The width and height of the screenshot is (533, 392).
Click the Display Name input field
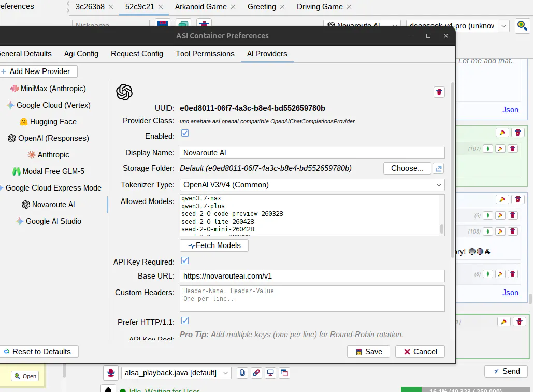click(312, 153)
